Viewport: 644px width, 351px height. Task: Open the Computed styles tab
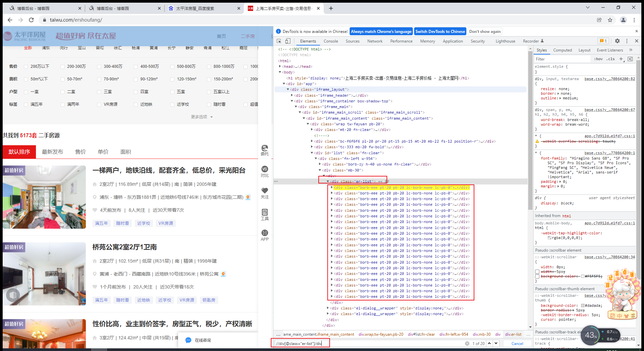point(563,50)
